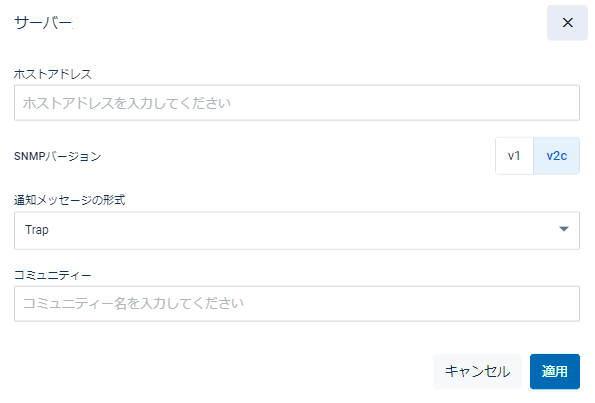This screenshot has height=403, width=595.
Task: Expand the dropdown using the arrow icon
Action: click(564, 229)
